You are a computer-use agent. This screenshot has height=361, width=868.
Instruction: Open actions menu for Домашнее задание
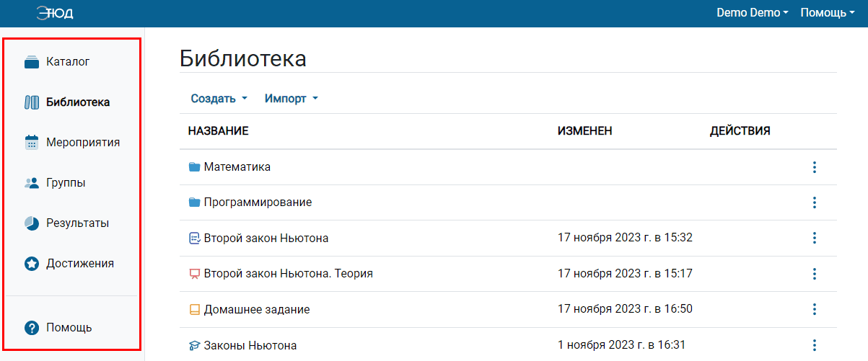[x=814, y=310]
